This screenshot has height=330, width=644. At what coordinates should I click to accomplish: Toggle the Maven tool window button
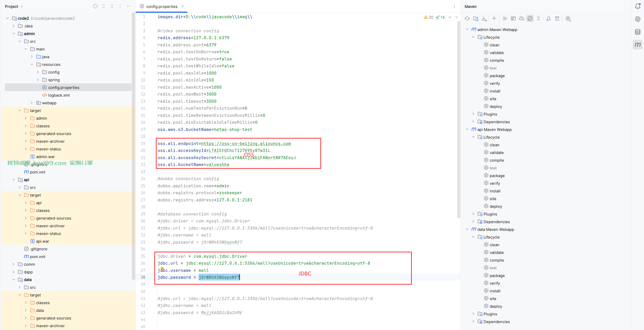[x=638, y=45]
